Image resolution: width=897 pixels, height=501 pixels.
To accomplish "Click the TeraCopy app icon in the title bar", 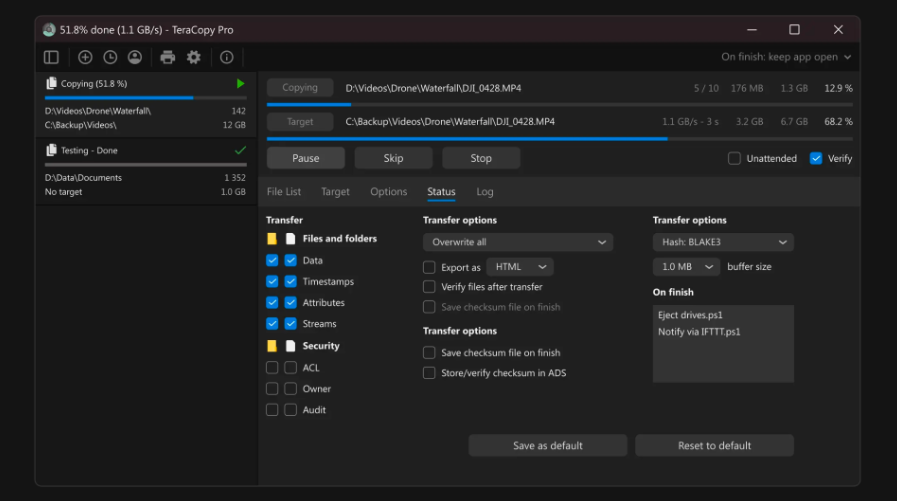I will click(x=49, y=30).
